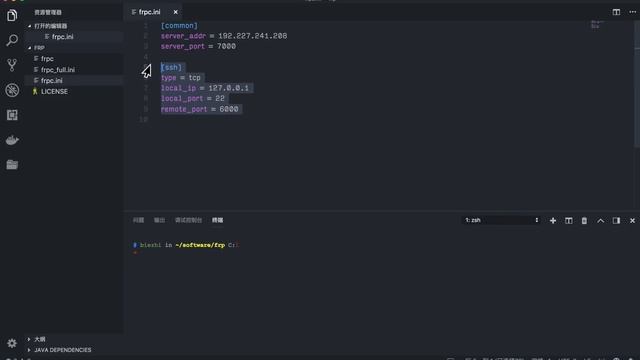Open the folder-shaped project manager icon
Screen dimensions: 640x360
(12, 164)
